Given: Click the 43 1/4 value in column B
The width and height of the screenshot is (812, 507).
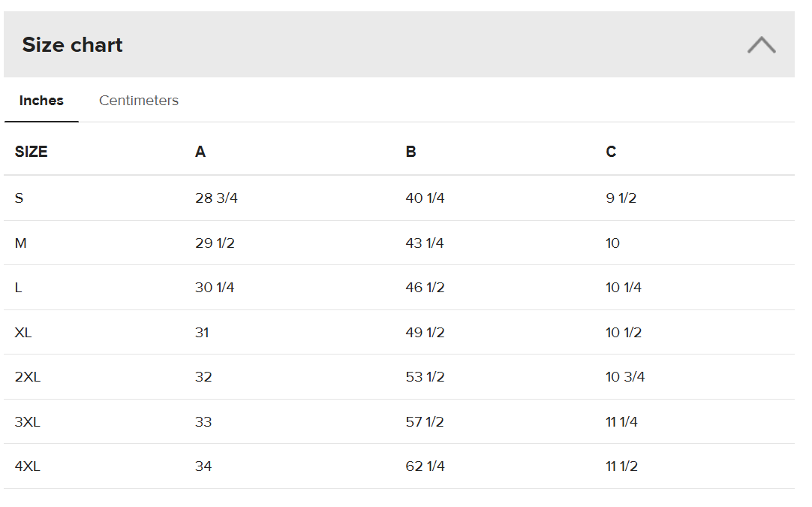Looking at the screenshot, I should click(x=425, y=243).
